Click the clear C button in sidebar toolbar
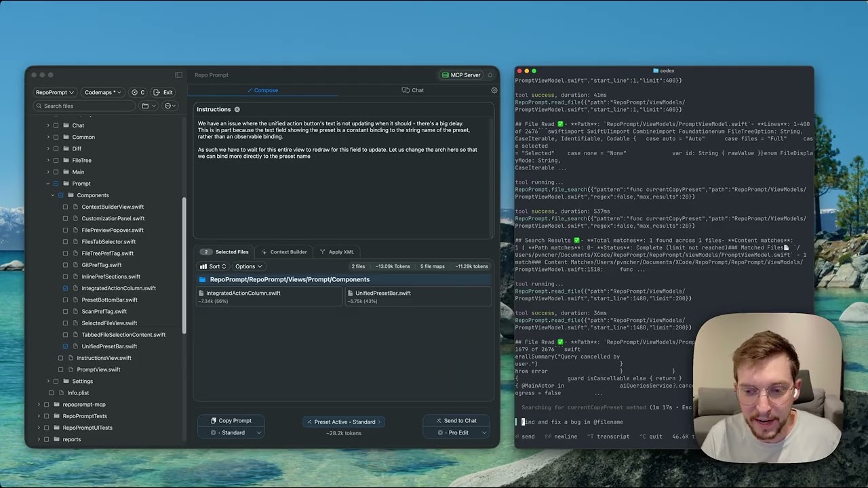This screenshot has height=488, width=868. coord(138,92)
